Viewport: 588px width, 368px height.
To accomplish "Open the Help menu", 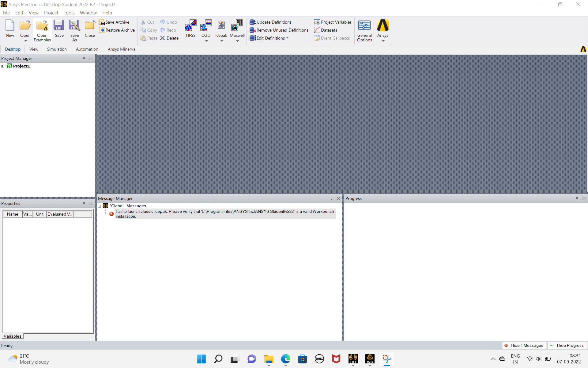I will pos(107,13).
